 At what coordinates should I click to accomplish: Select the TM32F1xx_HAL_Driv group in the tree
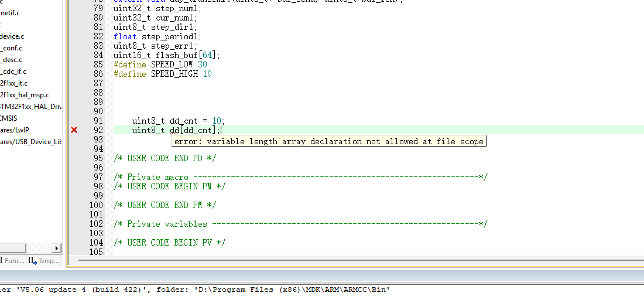31,107
